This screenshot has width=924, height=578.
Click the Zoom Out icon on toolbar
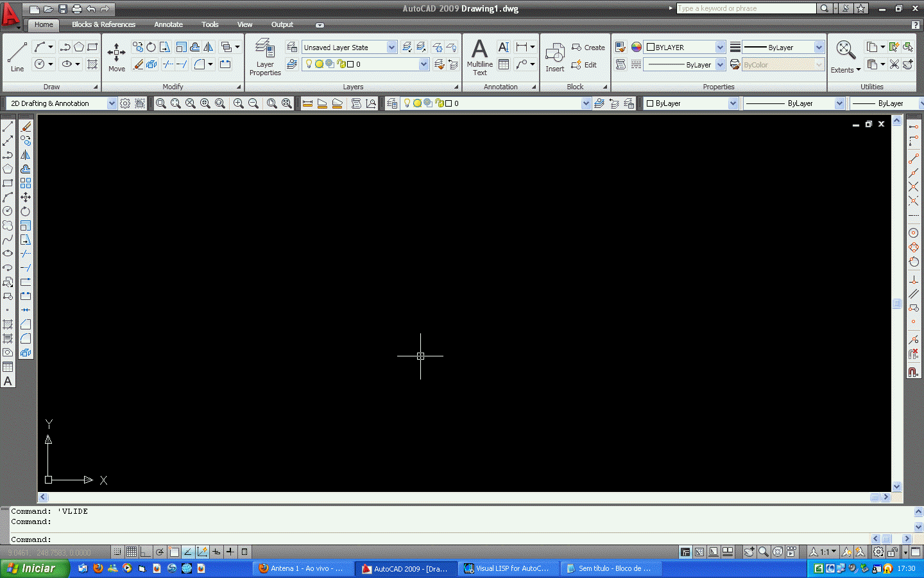pyautogui.click(x=253, y=103)
